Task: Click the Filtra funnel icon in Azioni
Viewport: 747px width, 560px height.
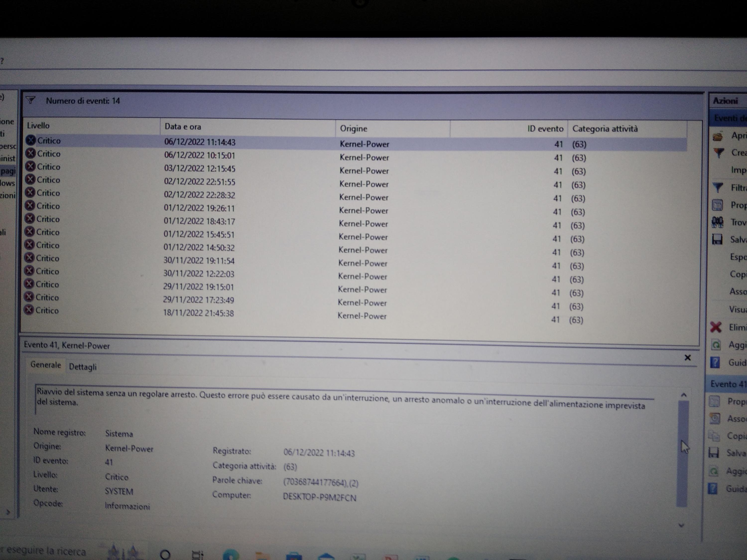Action: tap(718, 188)
